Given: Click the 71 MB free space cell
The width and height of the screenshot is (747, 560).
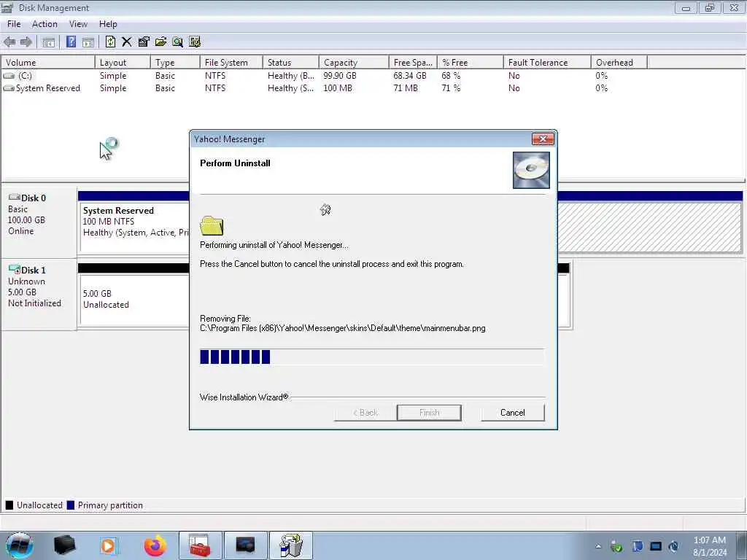Looking at the screenshot, I should 406,88.
